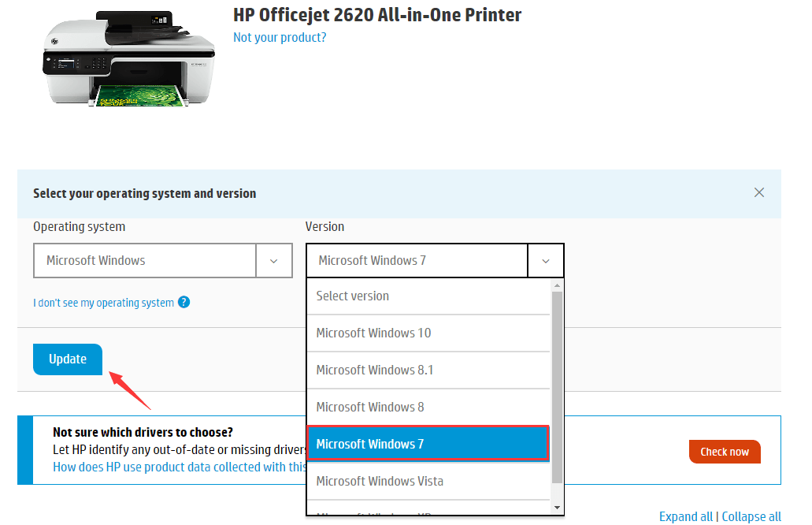
Task: Pick Microsoft Windows 8.1 option
Action: (428, 370)
